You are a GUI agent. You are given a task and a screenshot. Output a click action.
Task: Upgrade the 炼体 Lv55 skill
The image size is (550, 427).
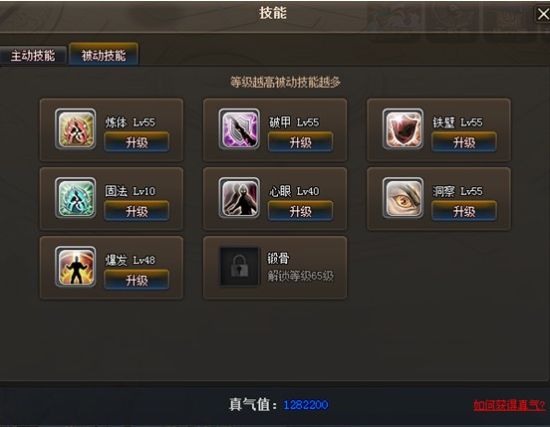(x=137, y=142)
